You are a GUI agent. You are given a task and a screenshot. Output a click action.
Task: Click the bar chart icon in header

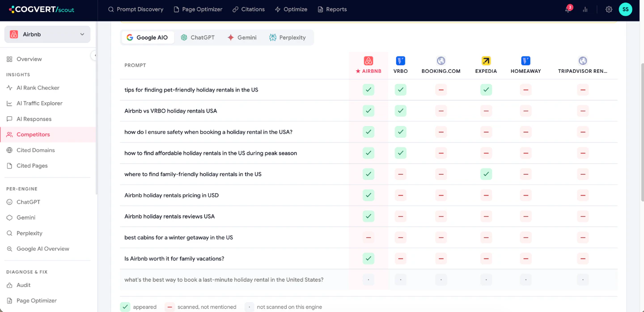coord(585,9)
